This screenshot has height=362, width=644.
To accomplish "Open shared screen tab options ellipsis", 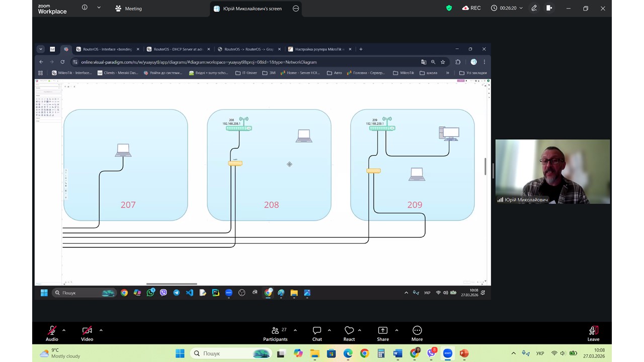I will point(296,9).
